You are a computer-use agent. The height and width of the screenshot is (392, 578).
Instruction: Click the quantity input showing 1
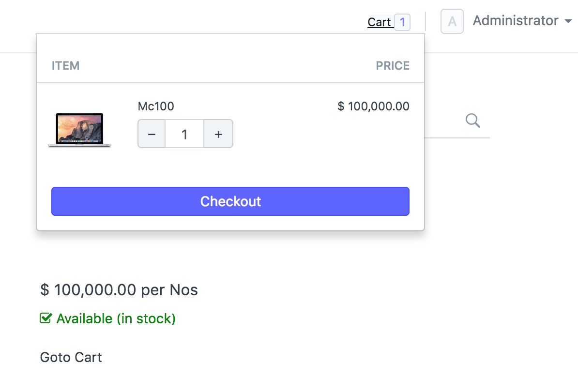[184, 134]
